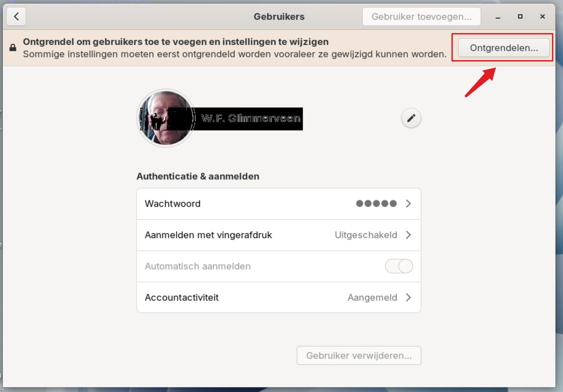Click chevron next to Wachtwoord
The width and height of the screenshot is (563, 392).
click(x=408, y=204)
